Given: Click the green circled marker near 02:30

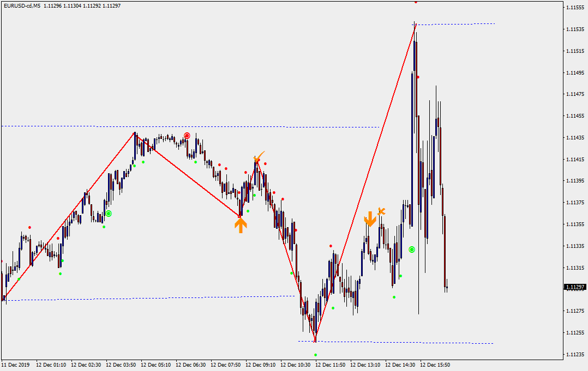Looking at the screenshot, I should tap(109, 214).
